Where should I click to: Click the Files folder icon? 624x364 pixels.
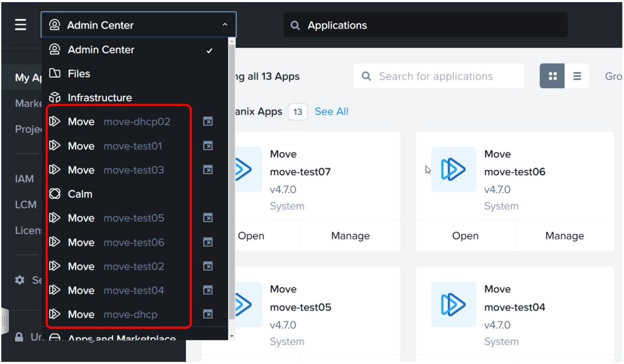click(55, 73)
